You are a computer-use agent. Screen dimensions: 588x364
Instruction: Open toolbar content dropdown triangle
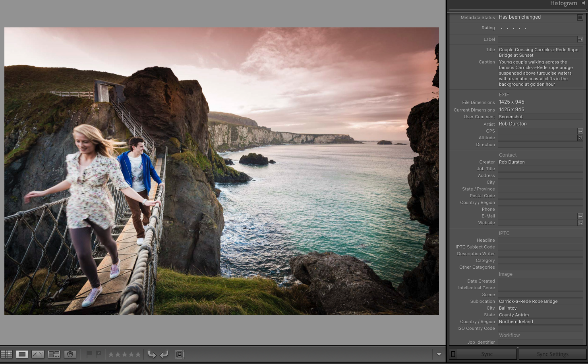439,354
